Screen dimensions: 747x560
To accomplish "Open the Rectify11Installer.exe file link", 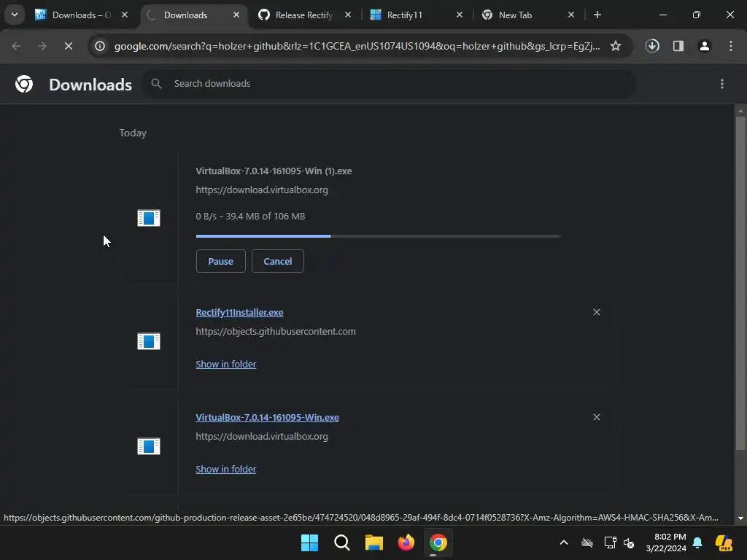I will [x=239, y=312].
